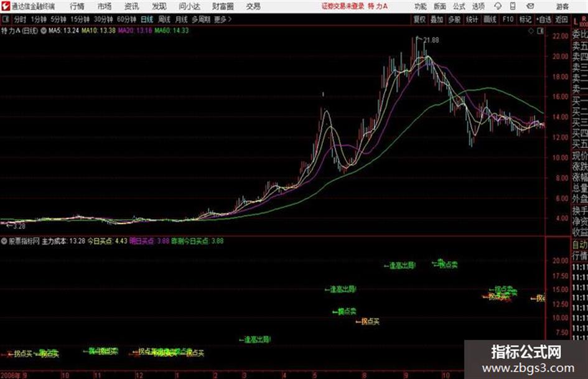Click the 叠加 overlay button
The image size is (588, 379).
coord(437,19)
